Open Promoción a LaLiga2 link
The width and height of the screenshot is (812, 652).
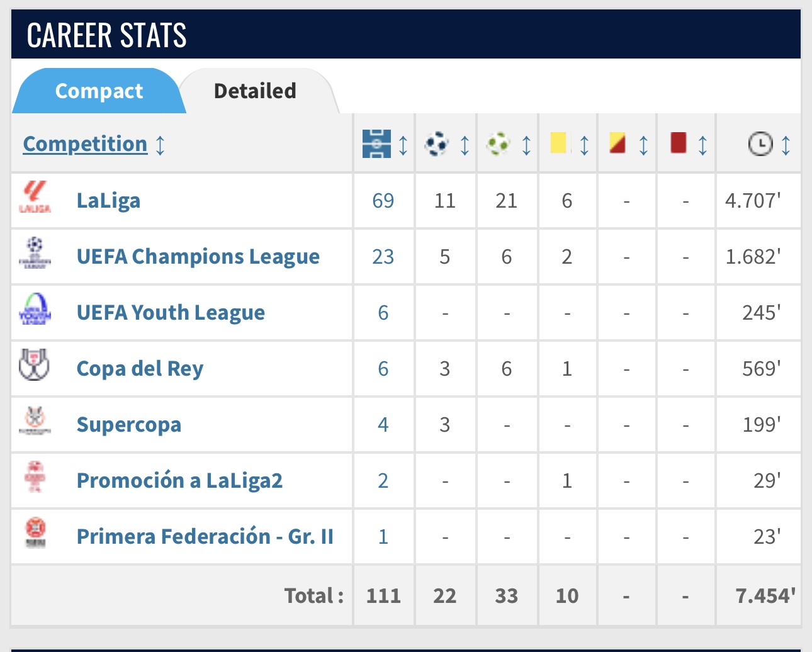(x=179, y=481)
